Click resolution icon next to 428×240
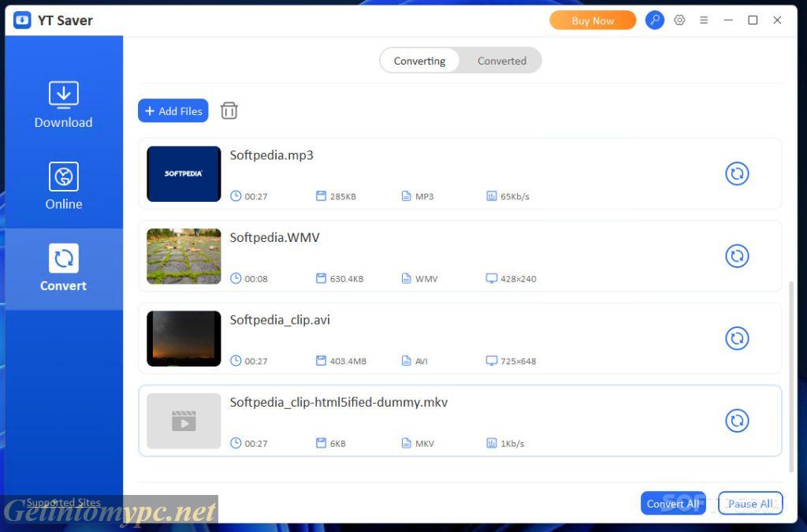The height and width of the screenshot is (532, 807). coord(492,278)
